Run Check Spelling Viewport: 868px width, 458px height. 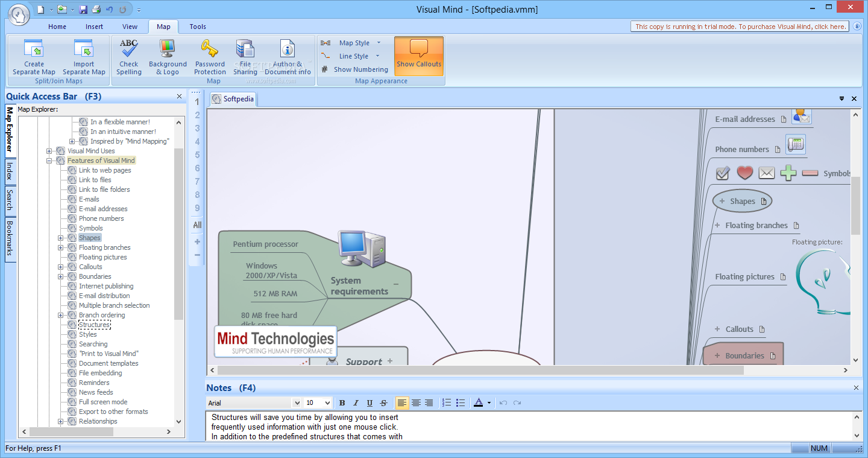(129, 57)
